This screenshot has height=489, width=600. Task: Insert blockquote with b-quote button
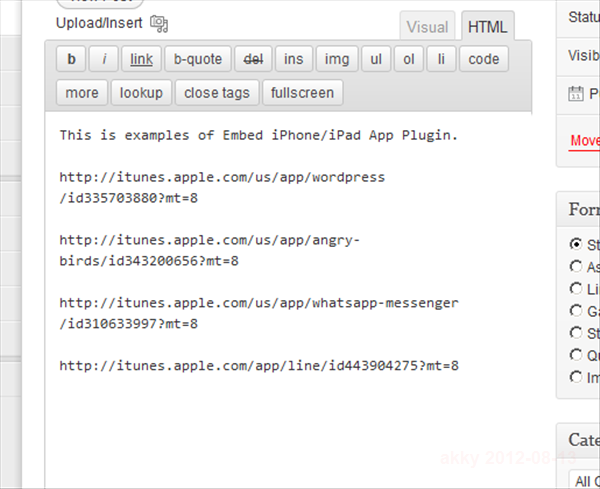[x=198, y=59]
